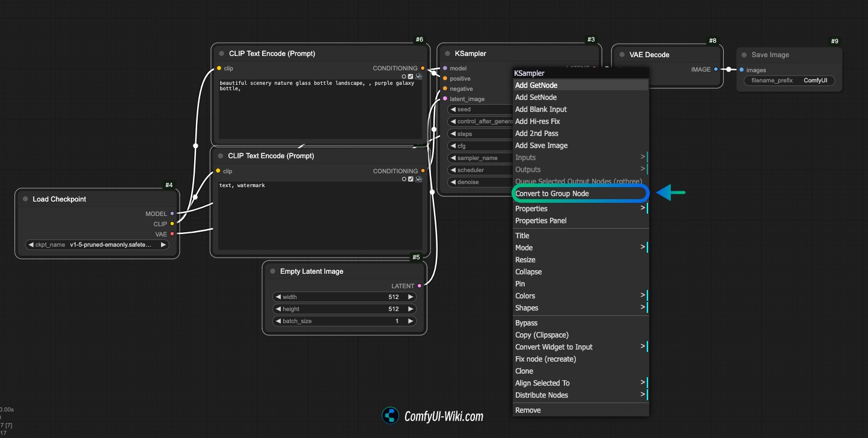Screen dimensions: 868x438
Task: Decrease denoise with left arrow
Action: pos(453,182)
